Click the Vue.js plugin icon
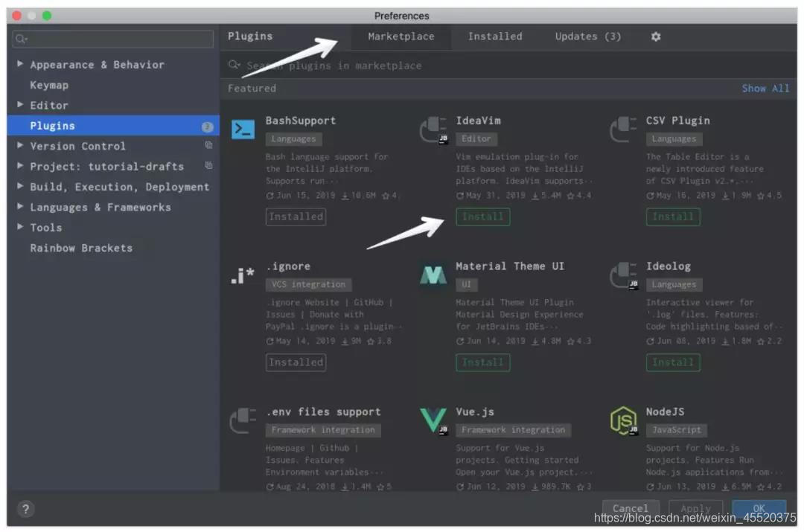This screenshot has width=804, height=532. (433, 421)
